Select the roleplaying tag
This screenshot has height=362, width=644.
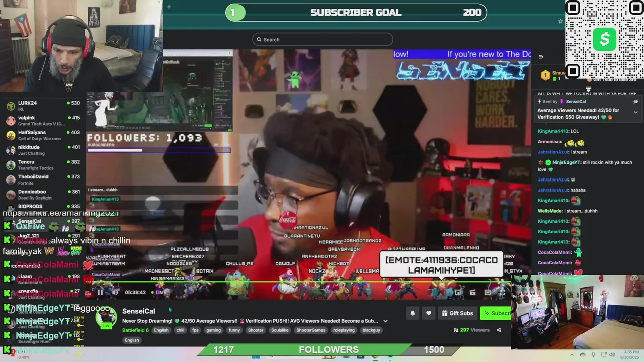click(344, 330)
